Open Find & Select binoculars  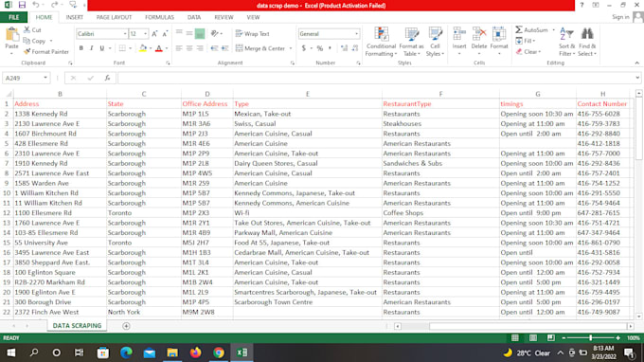(587, 42)
